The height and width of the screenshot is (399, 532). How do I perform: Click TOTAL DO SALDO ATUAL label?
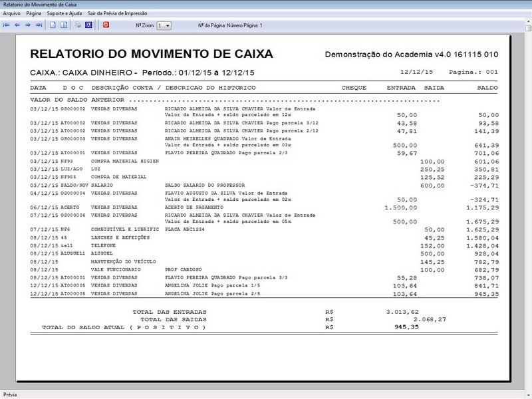124,327
